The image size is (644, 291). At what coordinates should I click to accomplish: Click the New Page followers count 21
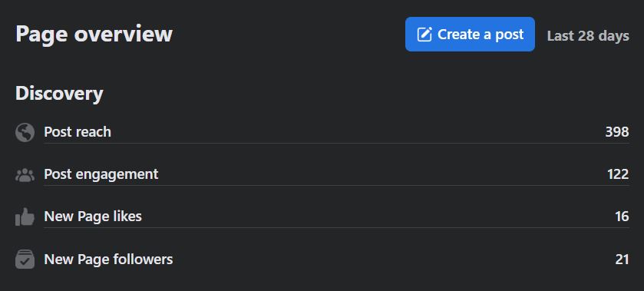tap(622, 260)
